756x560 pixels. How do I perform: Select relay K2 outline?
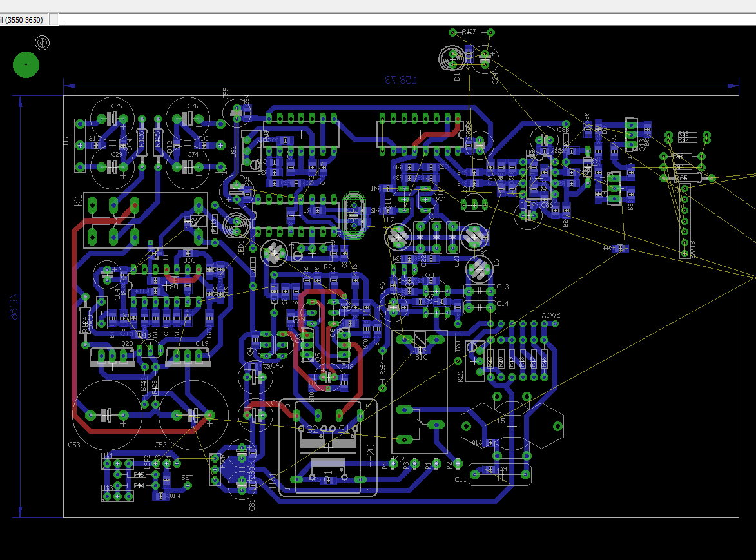click(x=420, y=392)
